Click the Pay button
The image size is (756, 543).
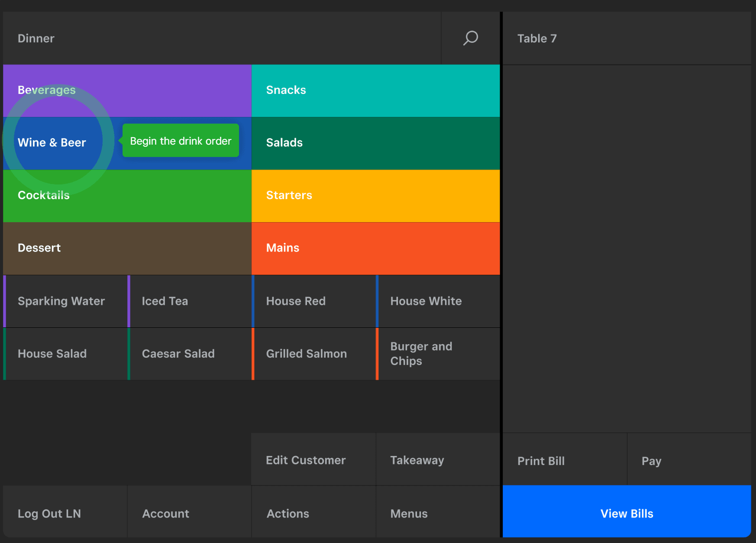pyautogui.click(x=689, y=461)
